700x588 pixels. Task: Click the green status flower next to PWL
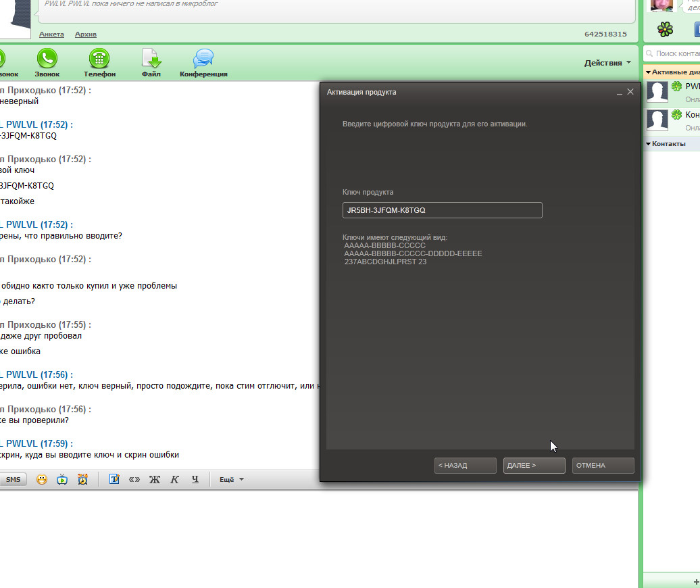[x=677, y=86]
